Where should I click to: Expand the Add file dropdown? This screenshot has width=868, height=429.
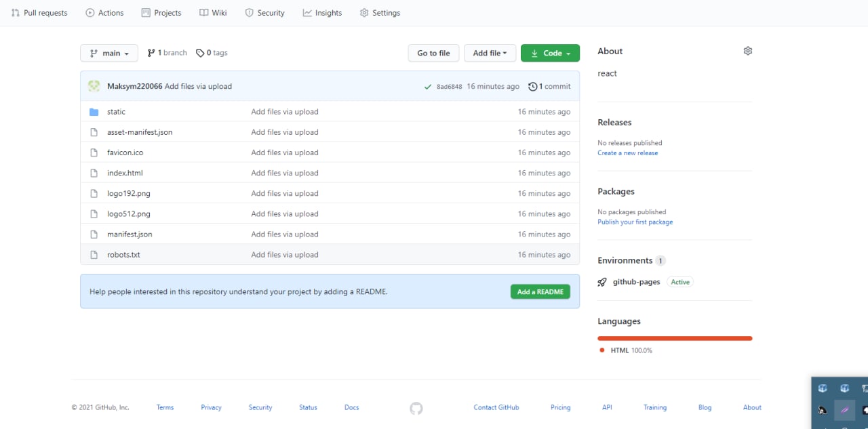pyautogui.click(x=490, y=53)
